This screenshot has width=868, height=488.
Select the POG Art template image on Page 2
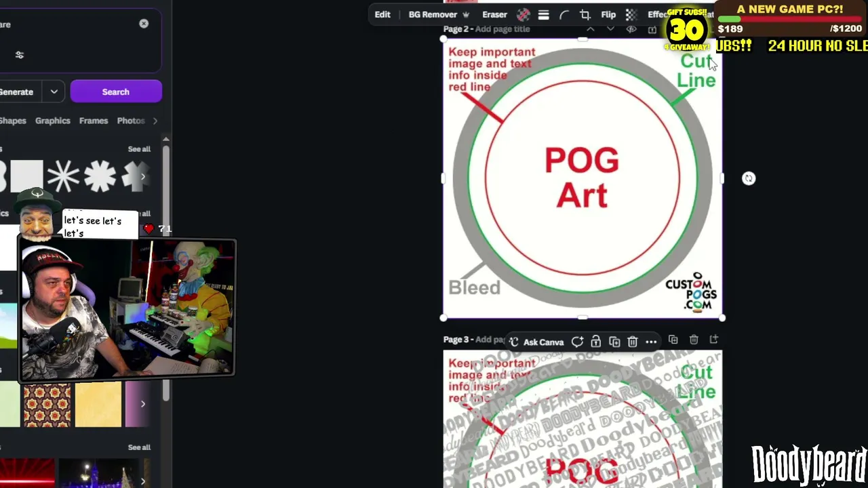[x=583, y=178]
